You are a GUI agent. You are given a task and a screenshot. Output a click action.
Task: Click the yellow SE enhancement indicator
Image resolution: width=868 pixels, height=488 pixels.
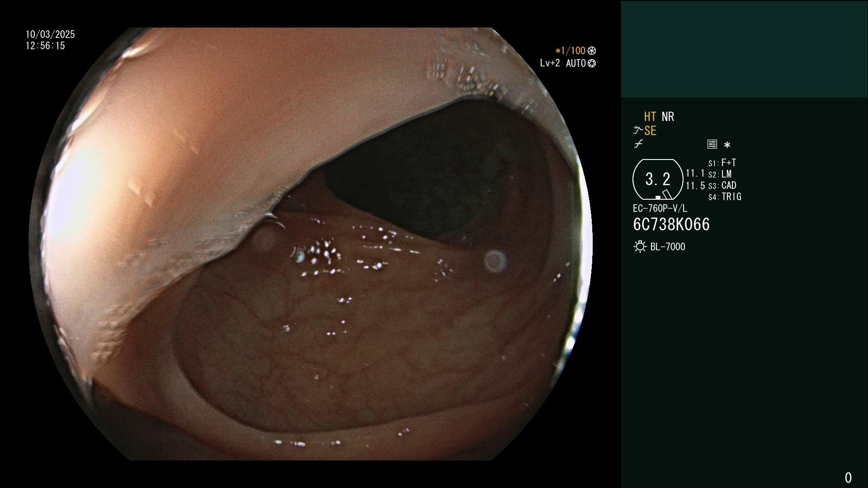(x=650, y=131)
